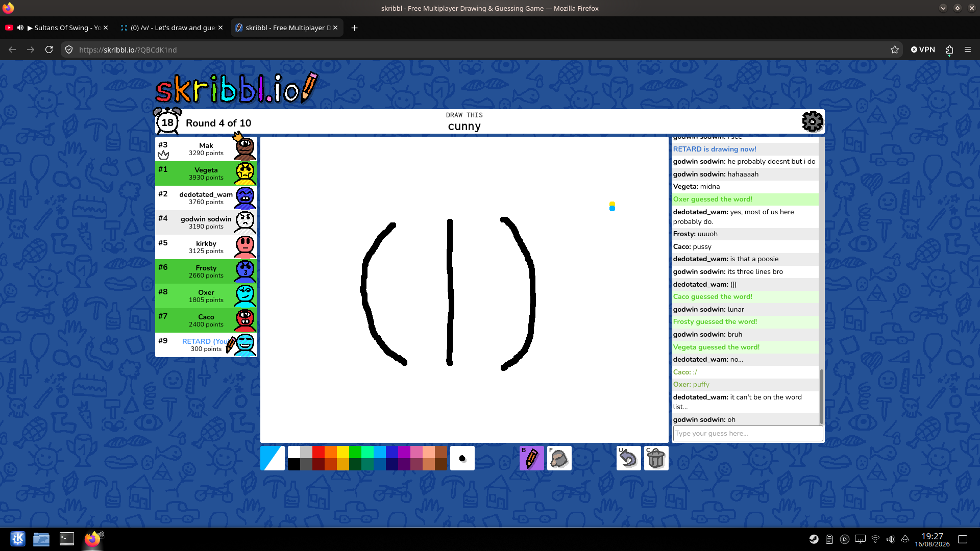Open the file manager from the taskbar
Image resolution: width=980 pixels, height=551 pixels.
pyautogui.click(x=41, y=539)
